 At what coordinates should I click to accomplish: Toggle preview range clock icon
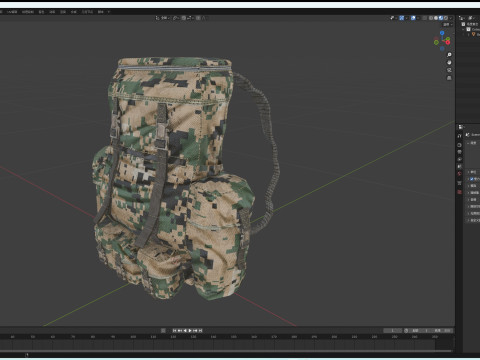click(x=406, y=330)
